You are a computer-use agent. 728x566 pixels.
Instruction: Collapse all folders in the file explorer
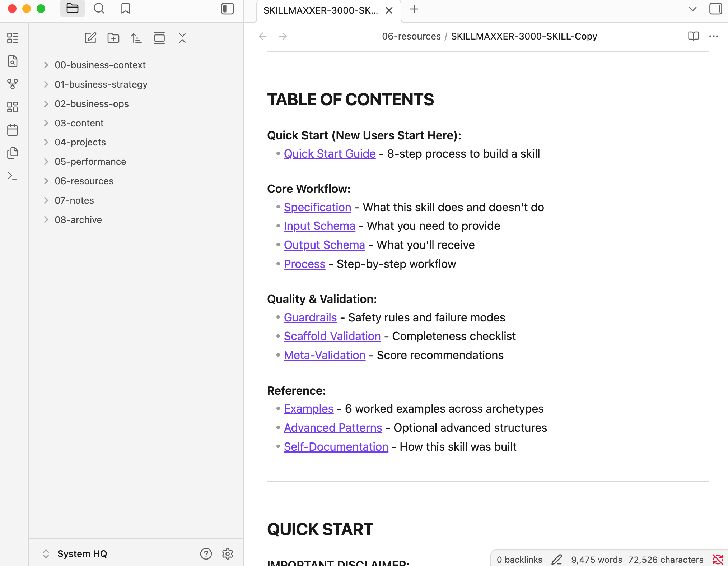pos(182,38)
